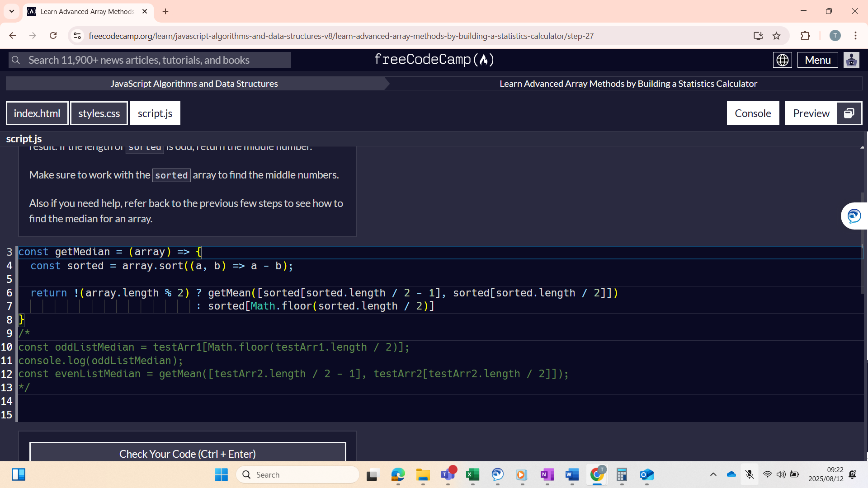Image resolution: width=868 pixels, height=488 pixels.
Task: Open the Console panel
Action: (753, 113)
